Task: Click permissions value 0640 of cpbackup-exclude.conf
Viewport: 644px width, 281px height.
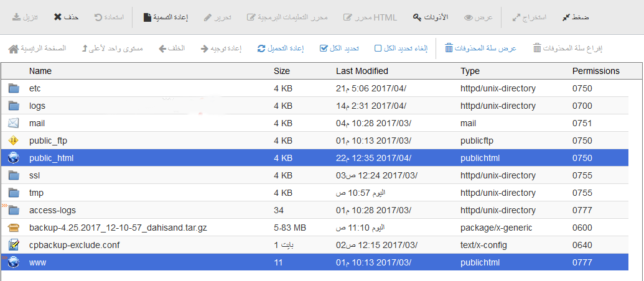Action: pyautogui.click(x=582, y=245)
